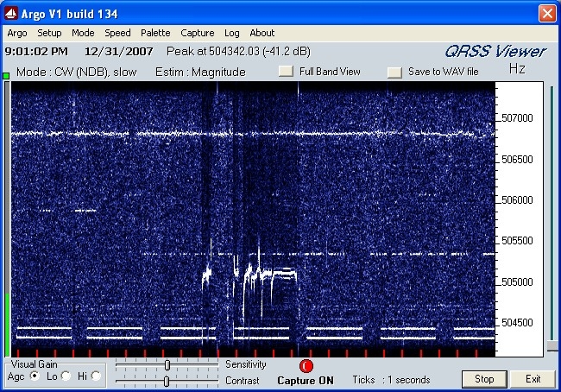Click the 506500 frequency scale label
Screen dimensions: 561x392
click(517, 160)
